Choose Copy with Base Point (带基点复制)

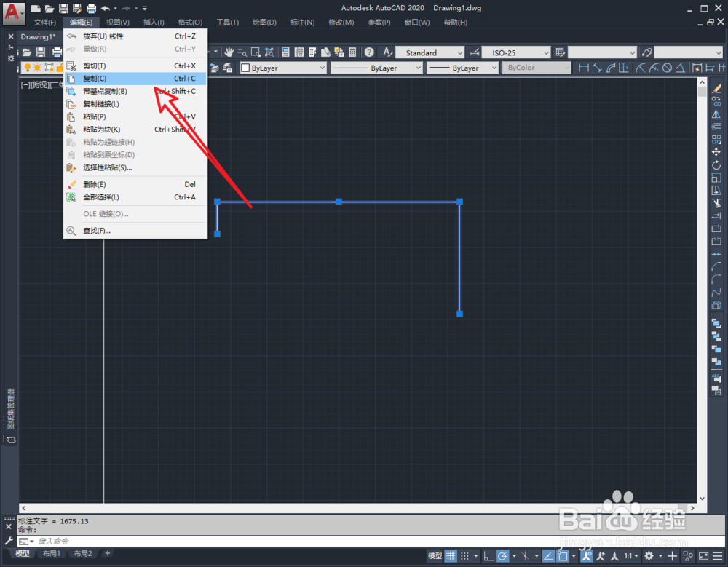pos(135,92)
